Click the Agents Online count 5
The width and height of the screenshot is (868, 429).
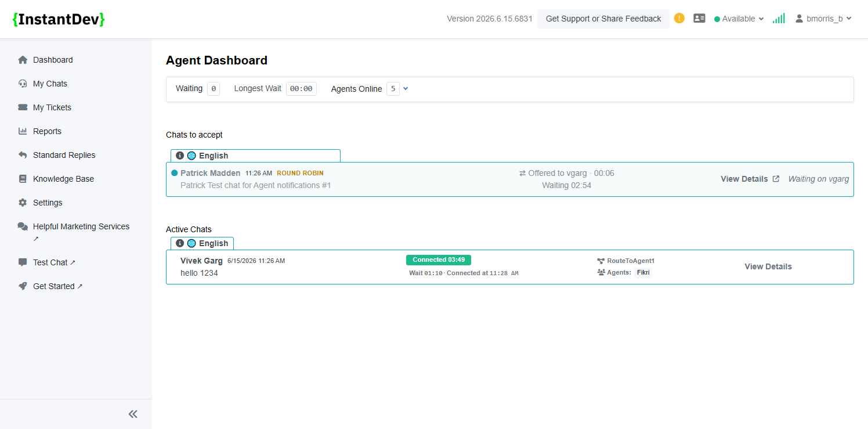[x=393, y=89]
